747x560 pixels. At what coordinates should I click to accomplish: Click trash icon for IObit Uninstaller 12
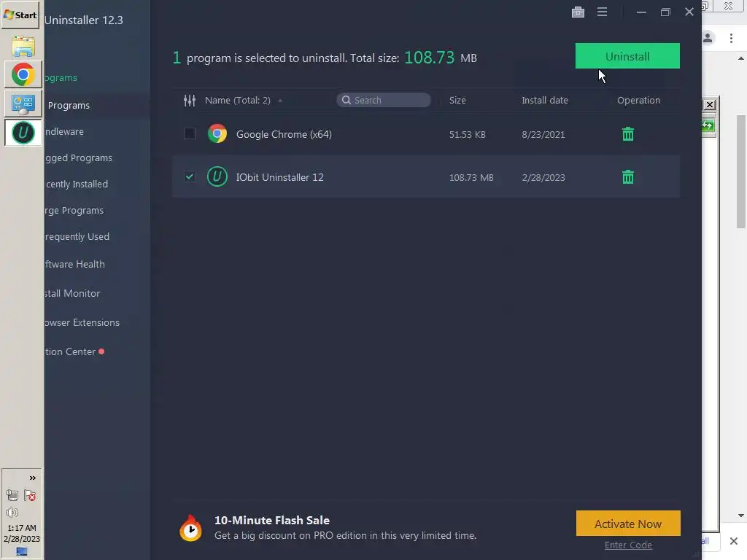coord(628,177)
